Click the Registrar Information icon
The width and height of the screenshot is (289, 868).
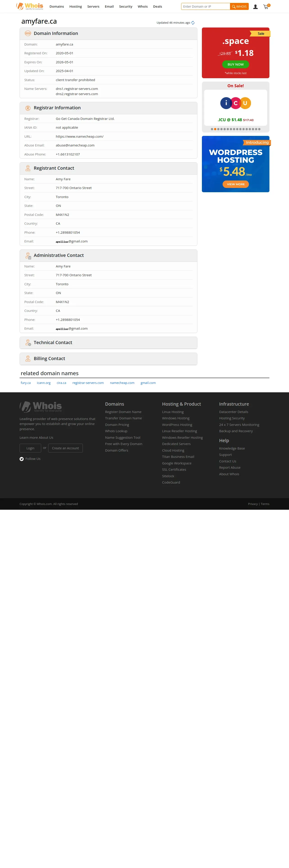pyautogui.click(x=28, y=108)
